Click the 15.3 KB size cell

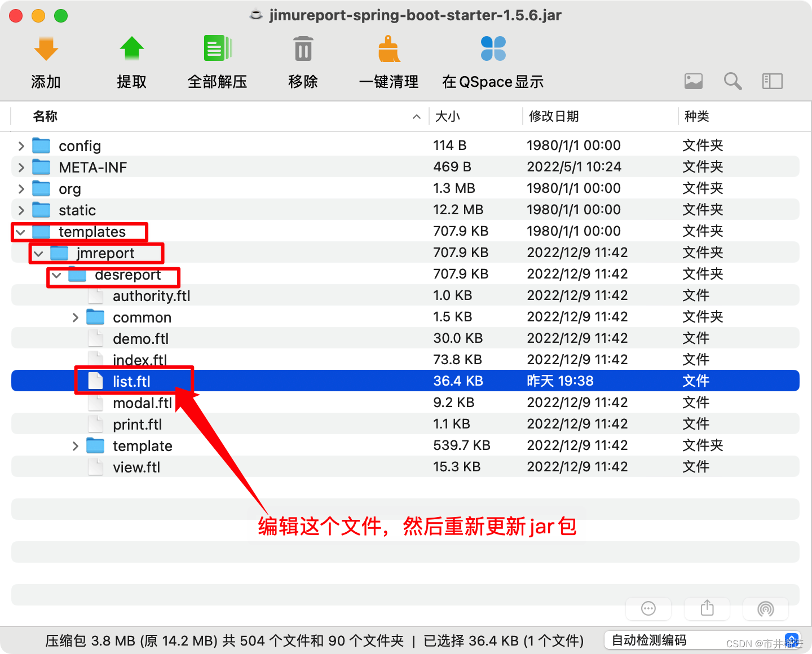point(457,467)
